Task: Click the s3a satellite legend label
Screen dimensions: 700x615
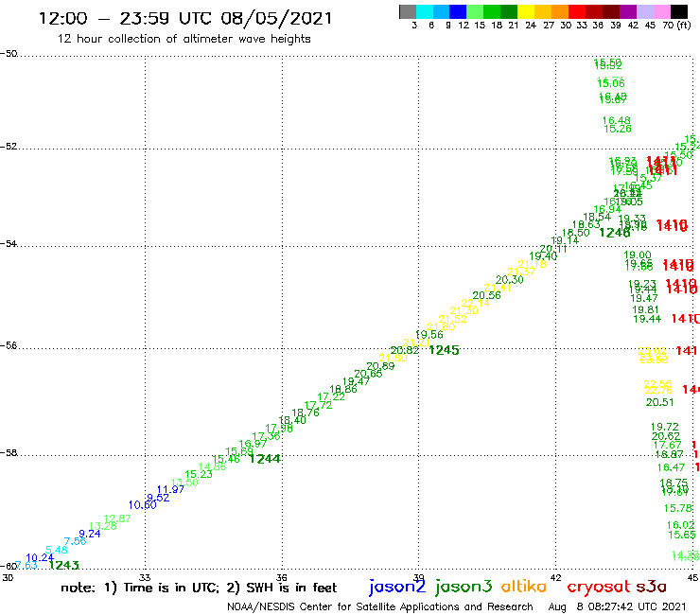Action: pos(652,587)
